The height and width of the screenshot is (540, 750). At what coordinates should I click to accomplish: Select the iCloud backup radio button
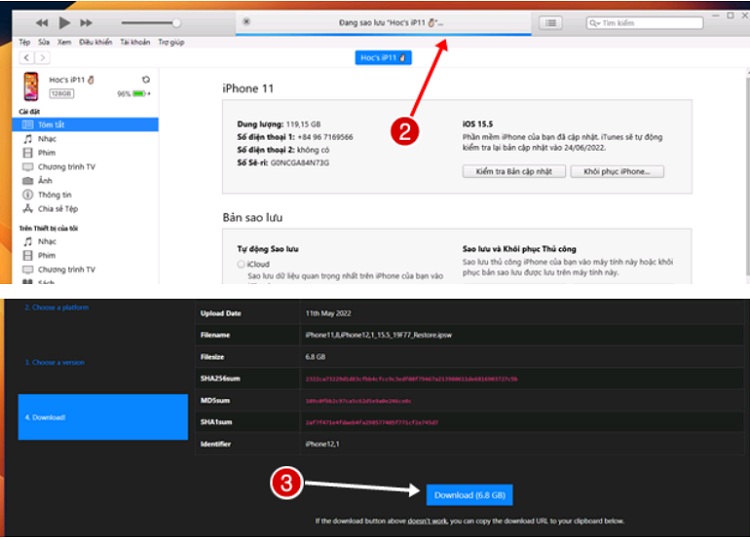241,264
